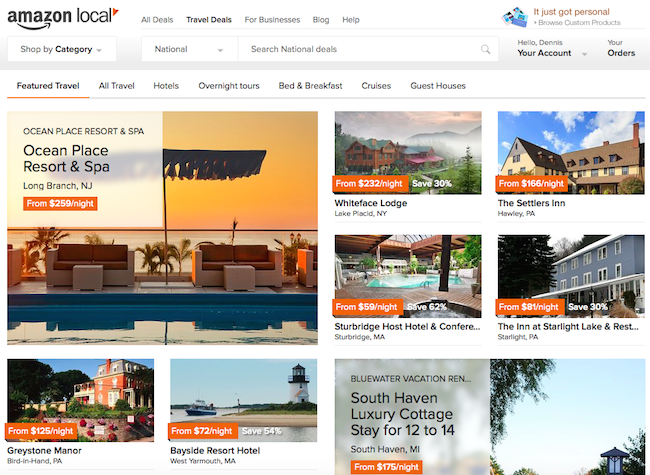Open the Guest Houses tab
650x475 pixels.
pyautogui.click(x=438, y=86)
